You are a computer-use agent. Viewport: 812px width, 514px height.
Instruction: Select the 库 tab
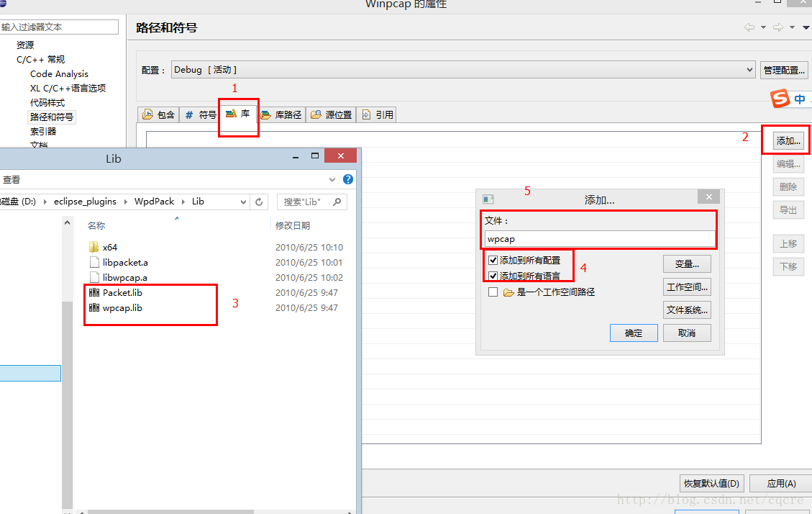click(237, 114)
